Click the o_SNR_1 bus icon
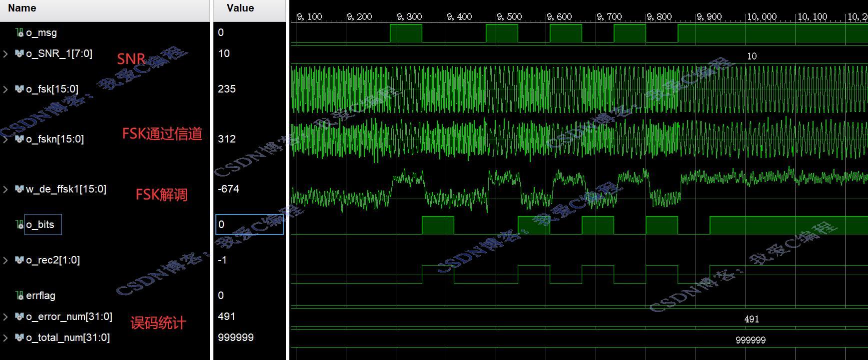The height and width of the screenshot is (360, 868). [19, 53]
